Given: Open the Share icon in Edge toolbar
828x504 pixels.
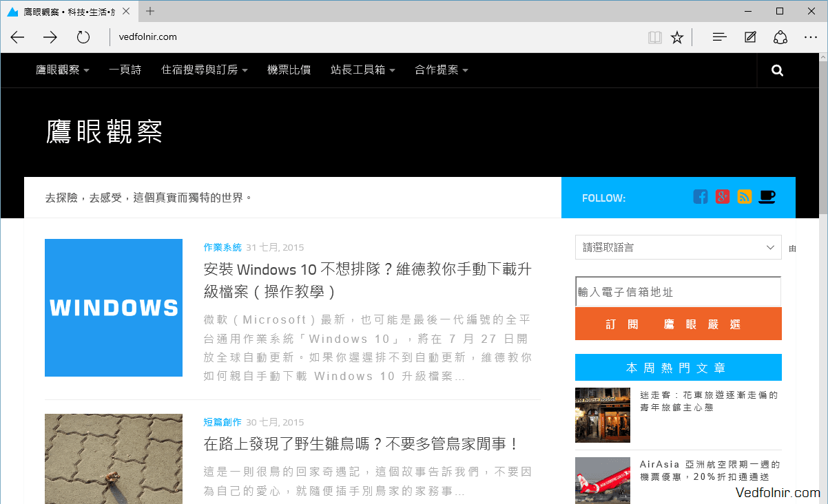Looking at the screenshot, I should tap(780, 37).
